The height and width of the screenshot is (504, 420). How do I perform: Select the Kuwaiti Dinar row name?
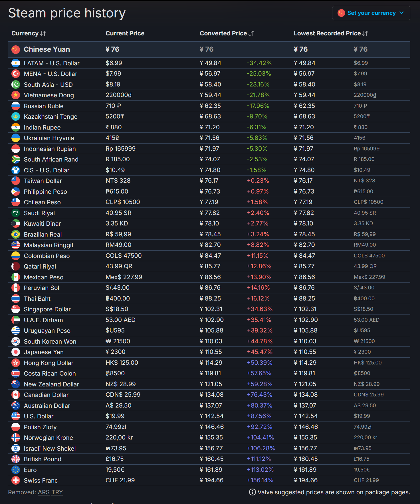42,224
